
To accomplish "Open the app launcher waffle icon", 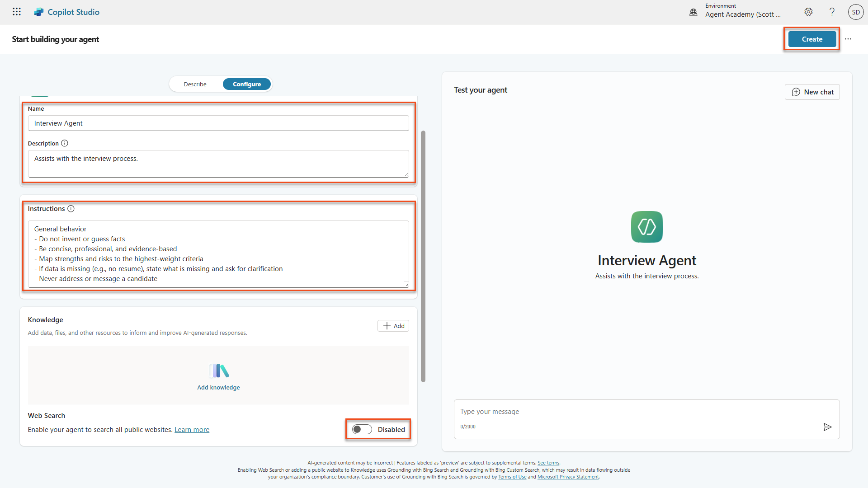I will (17, 12).
